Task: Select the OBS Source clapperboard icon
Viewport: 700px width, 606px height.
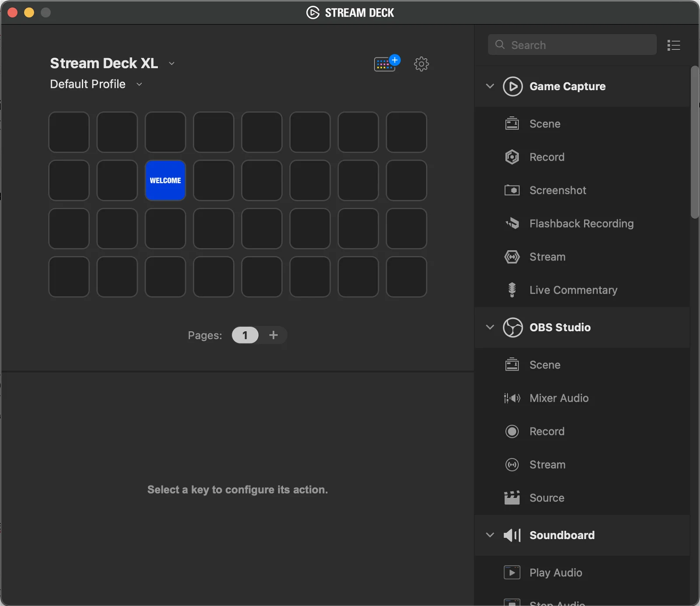Action: (512, 498)
